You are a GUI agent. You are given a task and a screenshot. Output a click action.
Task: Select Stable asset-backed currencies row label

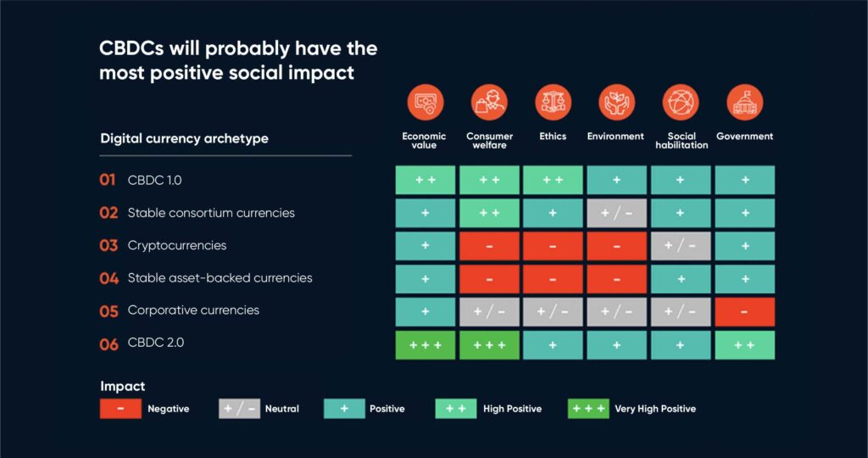click(x=220, y=278)
